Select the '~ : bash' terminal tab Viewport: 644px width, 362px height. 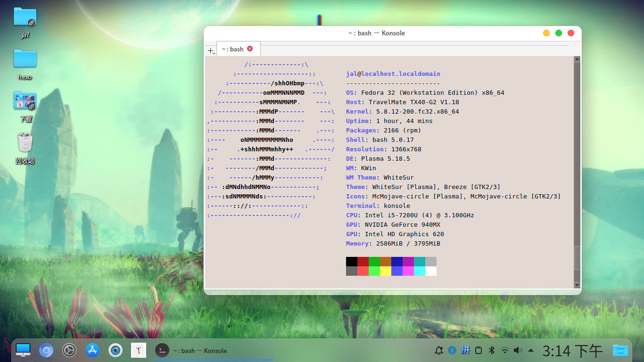[233, 49]
